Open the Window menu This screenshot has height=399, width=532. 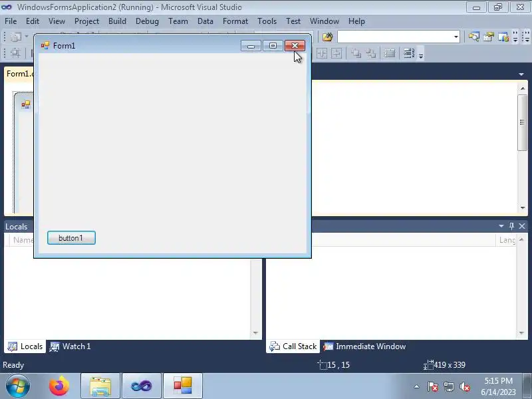pos(325,21)
